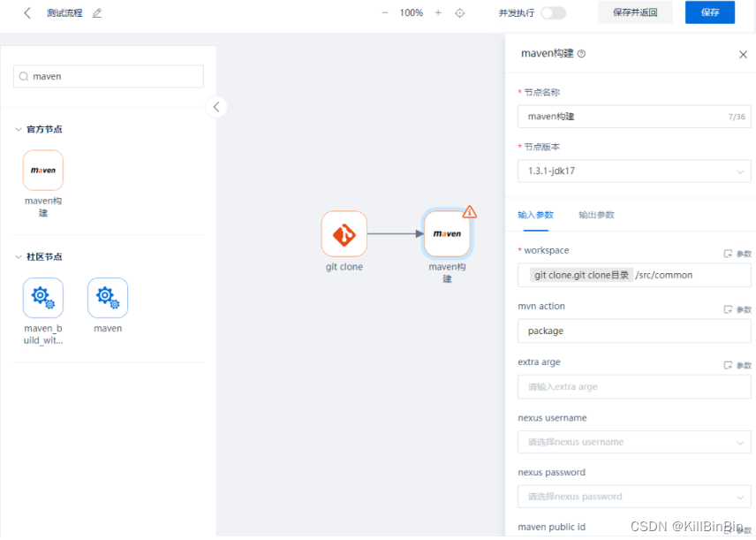Click the mvn action field containing package
This screenshot has width=756, height=540.
click(x=634, y=331)
